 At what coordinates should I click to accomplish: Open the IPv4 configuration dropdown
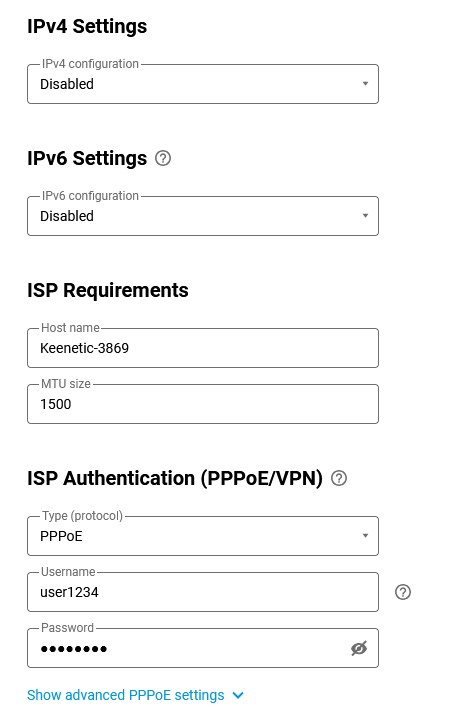pos(203,84)
